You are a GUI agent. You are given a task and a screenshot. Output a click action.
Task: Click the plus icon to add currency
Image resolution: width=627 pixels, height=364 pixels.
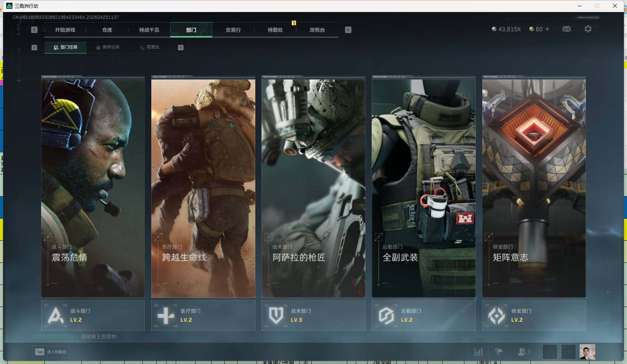click(547, 29)
